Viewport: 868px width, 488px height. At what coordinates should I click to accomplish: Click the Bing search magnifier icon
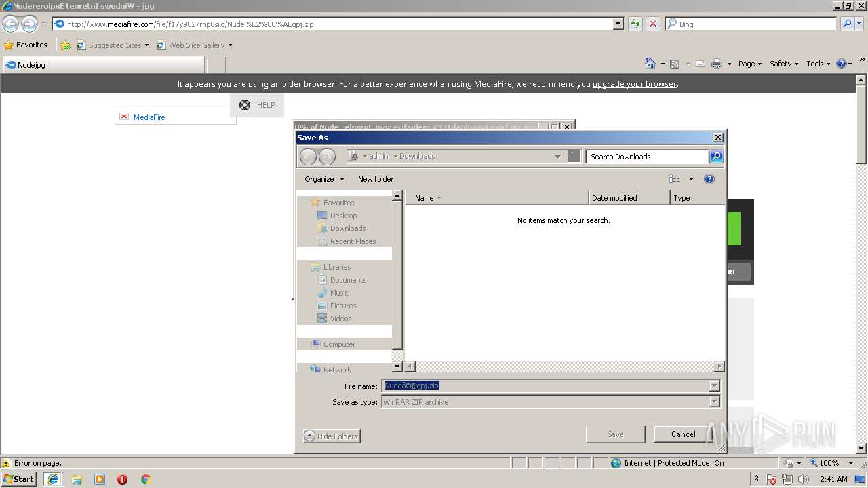[847, 24]
